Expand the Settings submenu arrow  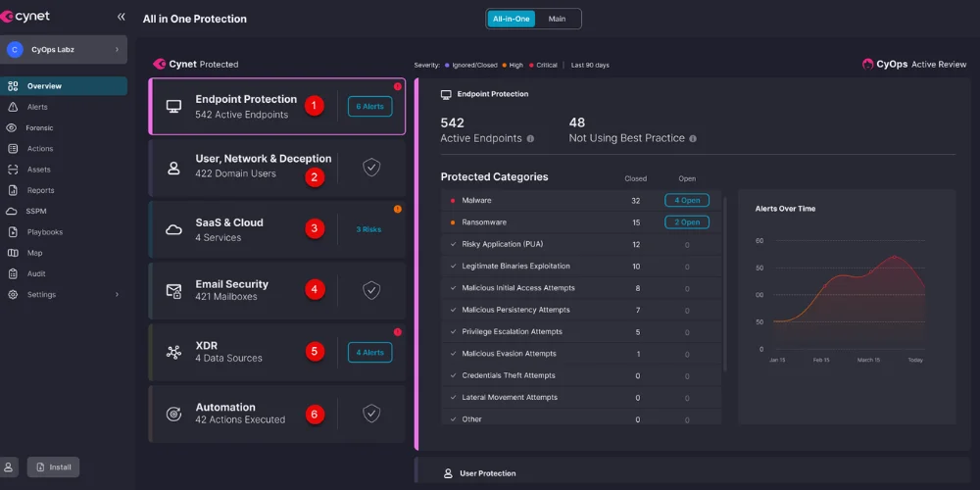[x=117, y=295]
